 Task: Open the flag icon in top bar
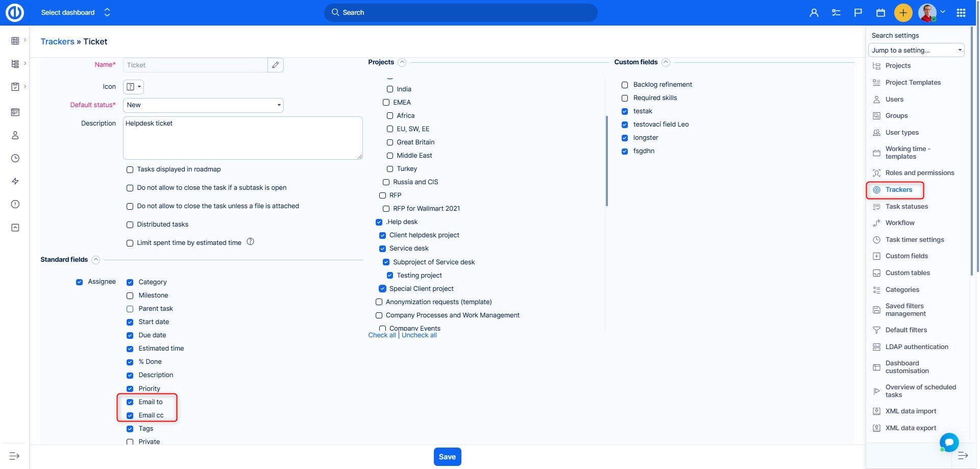click(858, 13)
